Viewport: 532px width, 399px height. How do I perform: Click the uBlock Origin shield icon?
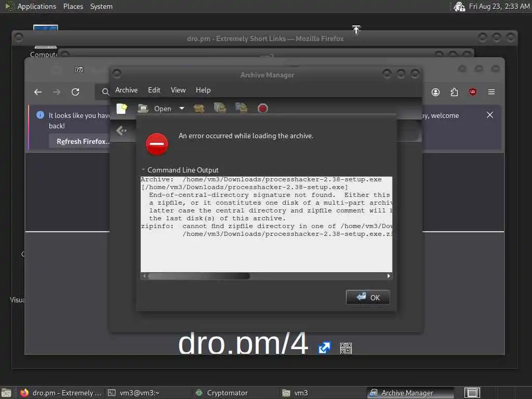(473, 91)
